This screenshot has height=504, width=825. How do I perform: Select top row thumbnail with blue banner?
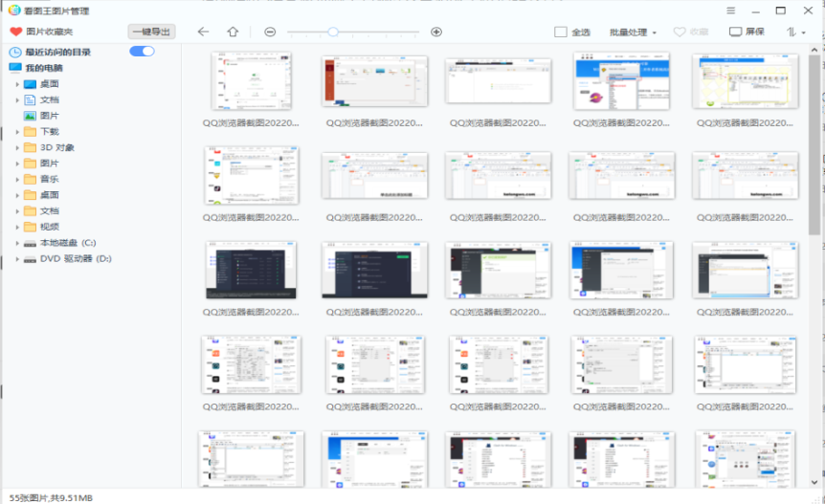[621, 80]
